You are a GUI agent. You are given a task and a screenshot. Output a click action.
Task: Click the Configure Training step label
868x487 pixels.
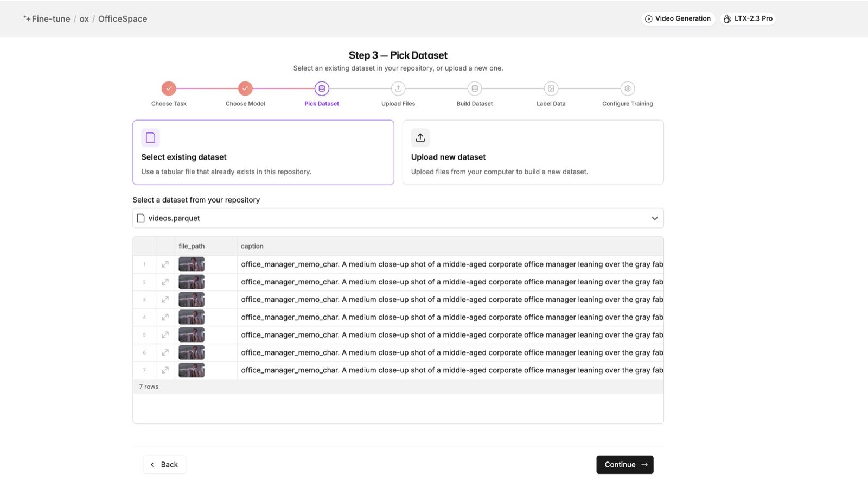pyautogui.click(x=628, y=104)
